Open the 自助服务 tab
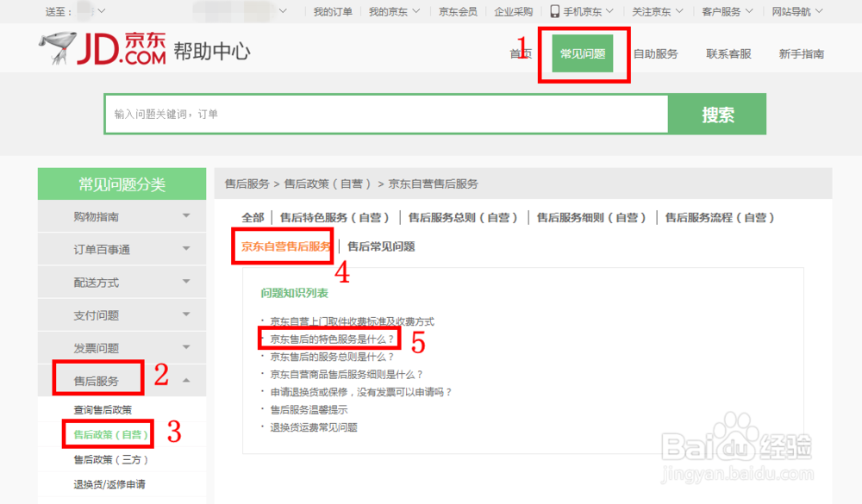The height and width of the screenshot is (504, 862). click(655, 54)
